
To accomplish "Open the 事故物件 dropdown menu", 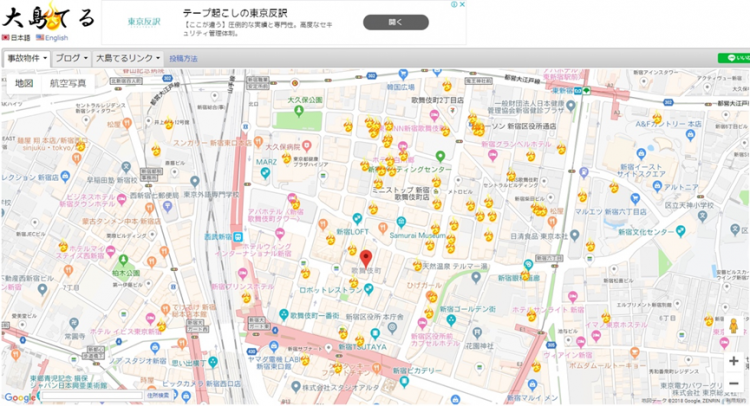I will [27, 58].
